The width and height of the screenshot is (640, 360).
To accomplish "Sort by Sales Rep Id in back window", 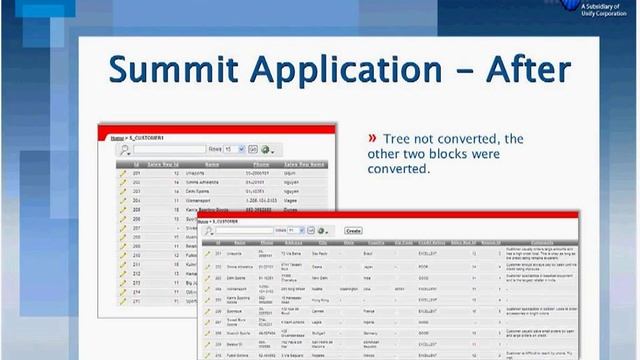I will coord(163,164).
